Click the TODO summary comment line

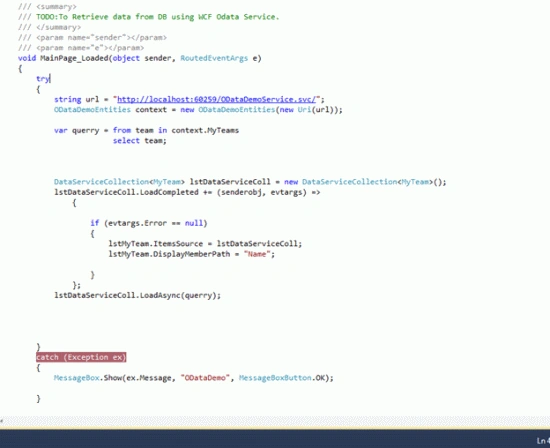149,17
